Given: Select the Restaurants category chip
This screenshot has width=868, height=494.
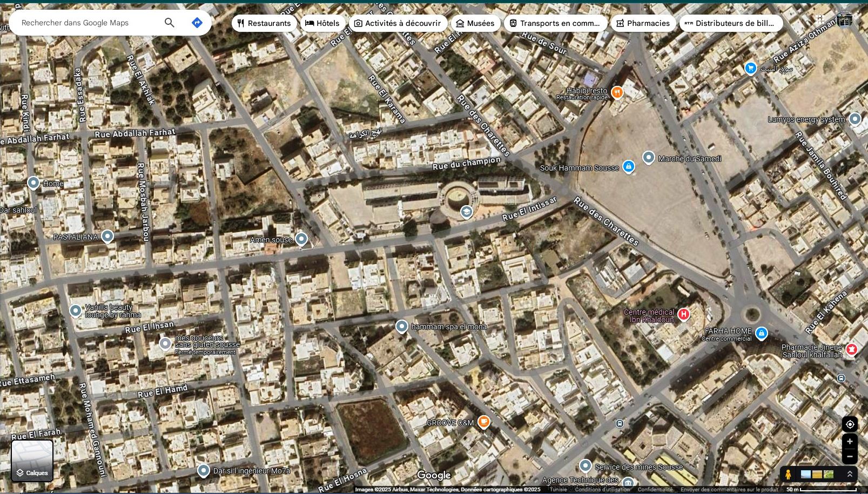Looking at the screenshot, I should [x=264, y=23].
